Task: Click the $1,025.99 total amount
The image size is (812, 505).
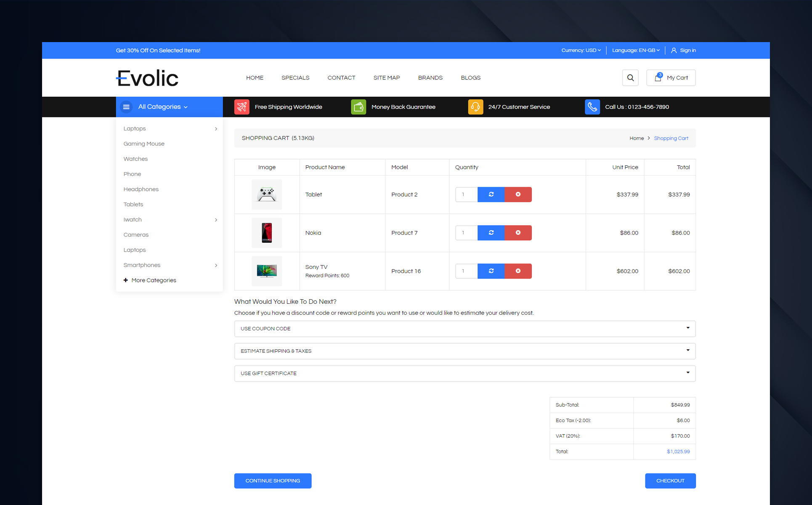Action: click(678, 452)
